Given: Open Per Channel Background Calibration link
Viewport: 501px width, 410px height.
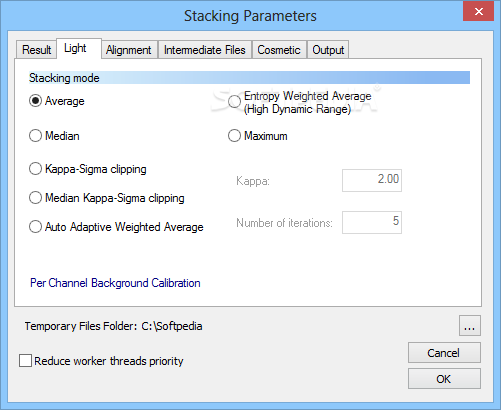Looking at the screenshot, I should click(115, 283).
